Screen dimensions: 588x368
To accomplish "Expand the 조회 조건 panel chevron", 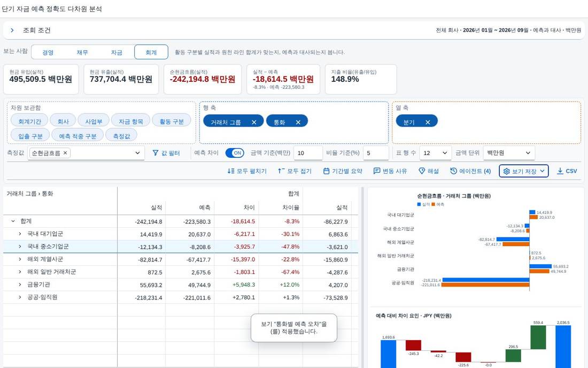I will pyautogui.click(x=12, y=30).
